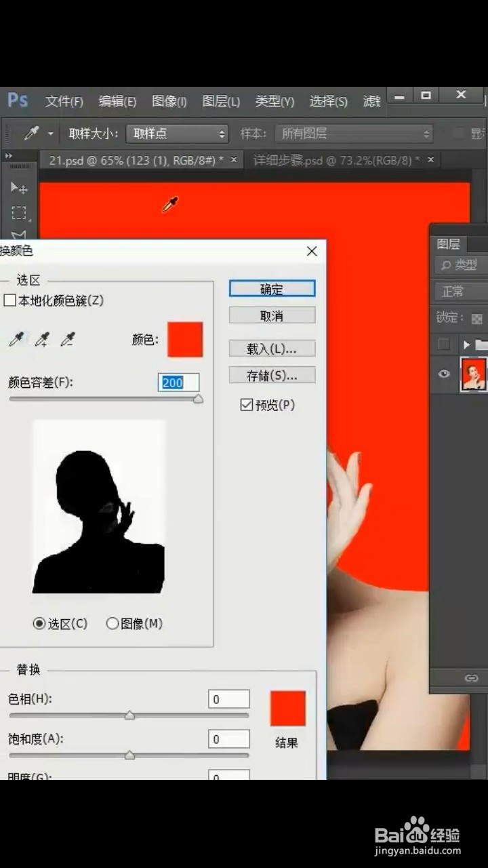Click the layer group folder icon

point(481,344)
